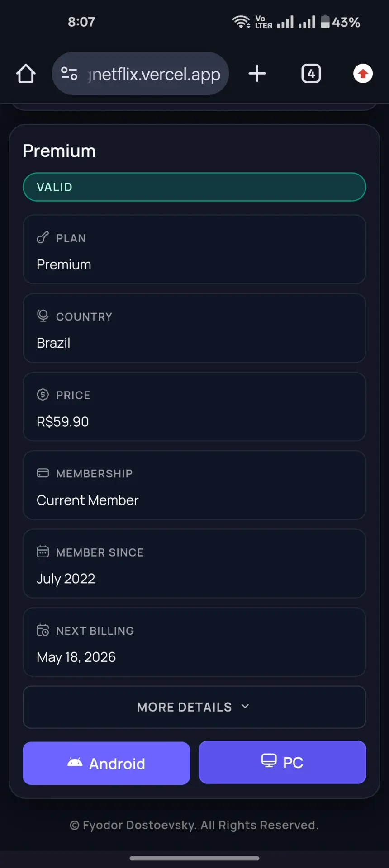389x868 pixels.
Task: Open site settings icon in address bar
Action: [x=69, y=74]
